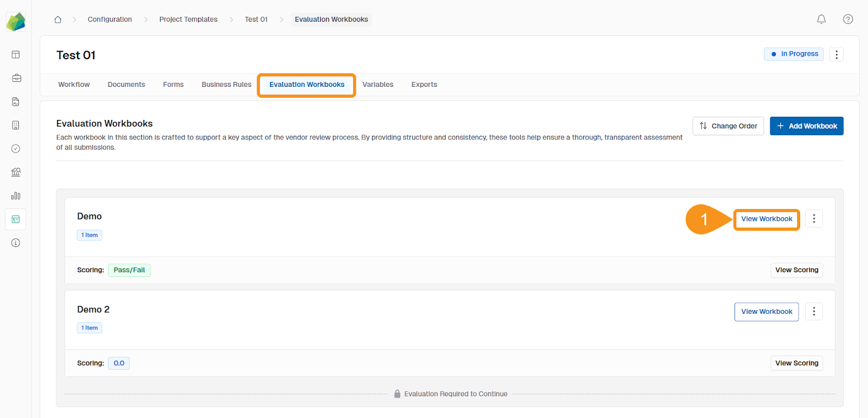Go to Project Templates breadcrumb
The height and width of the screenshot is (418, 868).
coord(188,20)
